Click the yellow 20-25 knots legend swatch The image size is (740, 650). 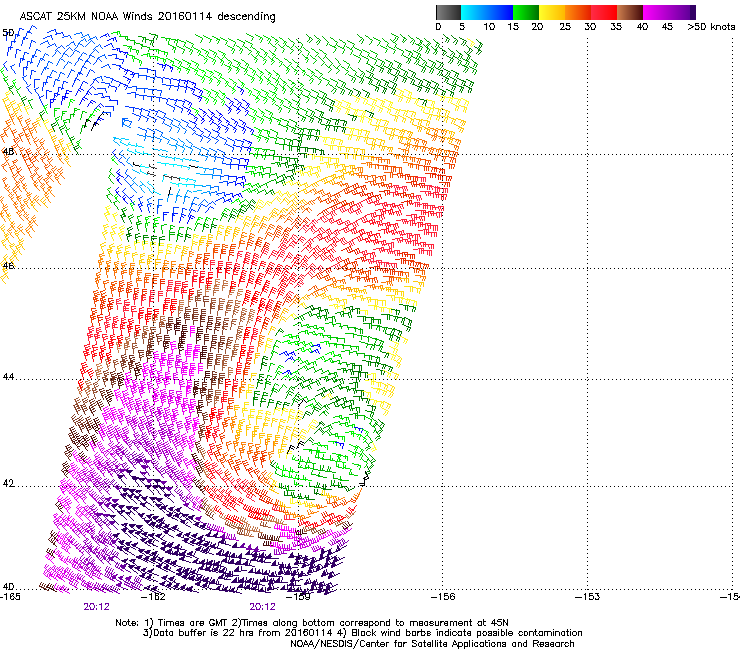tap(552, 12)
